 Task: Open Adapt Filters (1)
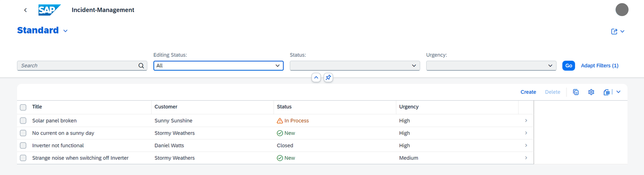599,66
